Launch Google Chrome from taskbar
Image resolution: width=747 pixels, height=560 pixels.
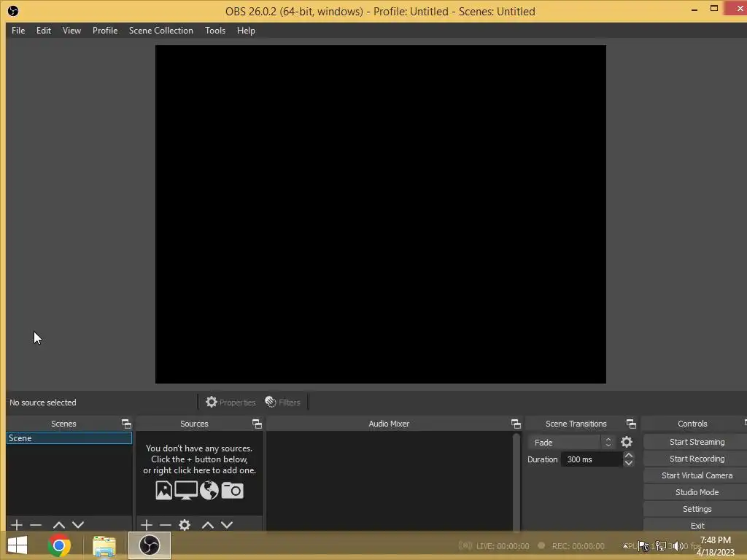(59, 545)
